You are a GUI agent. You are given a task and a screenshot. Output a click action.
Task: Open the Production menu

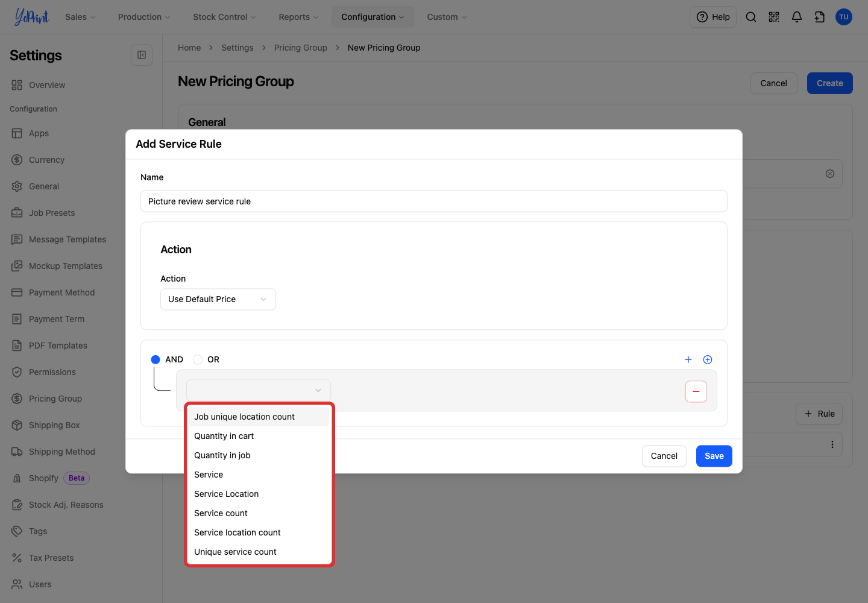tap(143, 17)
